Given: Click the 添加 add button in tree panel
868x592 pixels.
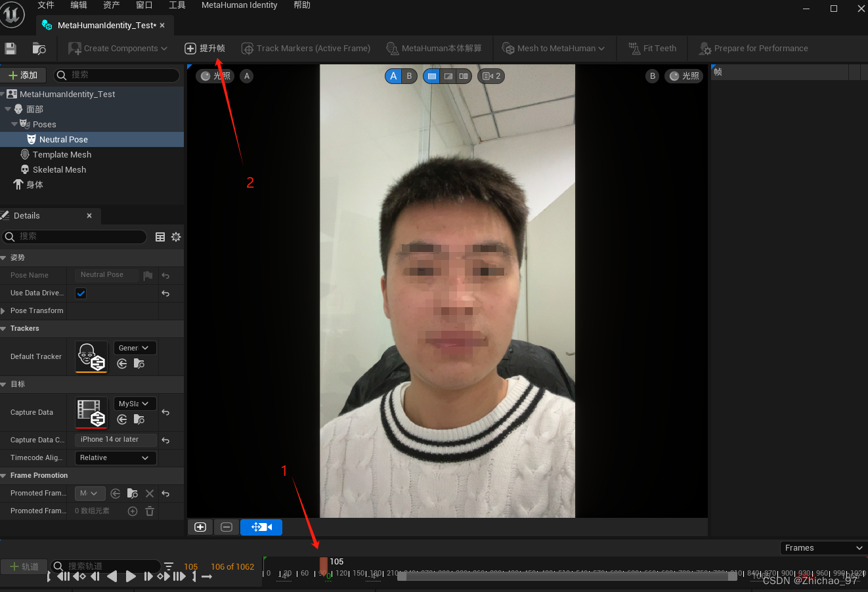Looking at the screenshot, I should [23, 75].
